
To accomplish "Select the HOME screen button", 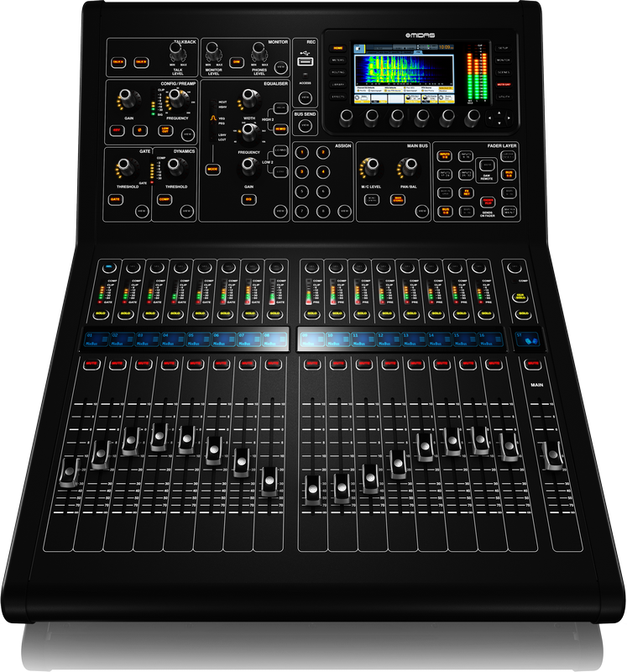I will (337, 49).
